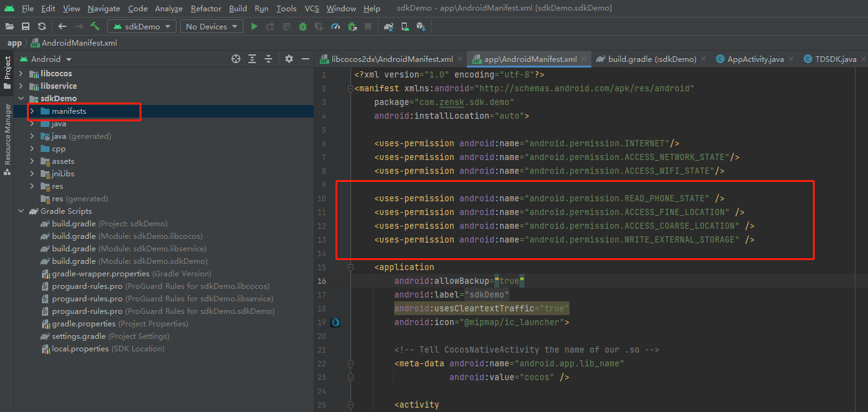Collapse the Gradle Scripts node
The height and width of the screenshot is (412, 868).
[x=21, y=211]
